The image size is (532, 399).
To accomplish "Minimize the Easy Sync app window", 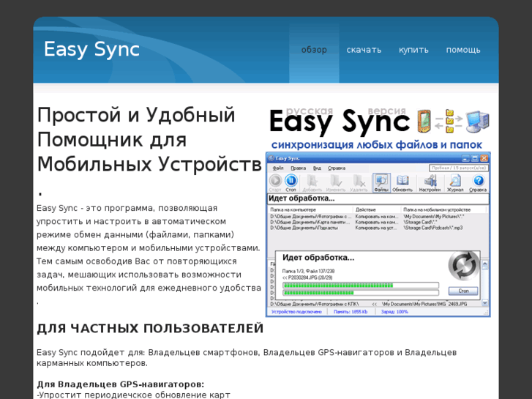I will coord(465,158).
